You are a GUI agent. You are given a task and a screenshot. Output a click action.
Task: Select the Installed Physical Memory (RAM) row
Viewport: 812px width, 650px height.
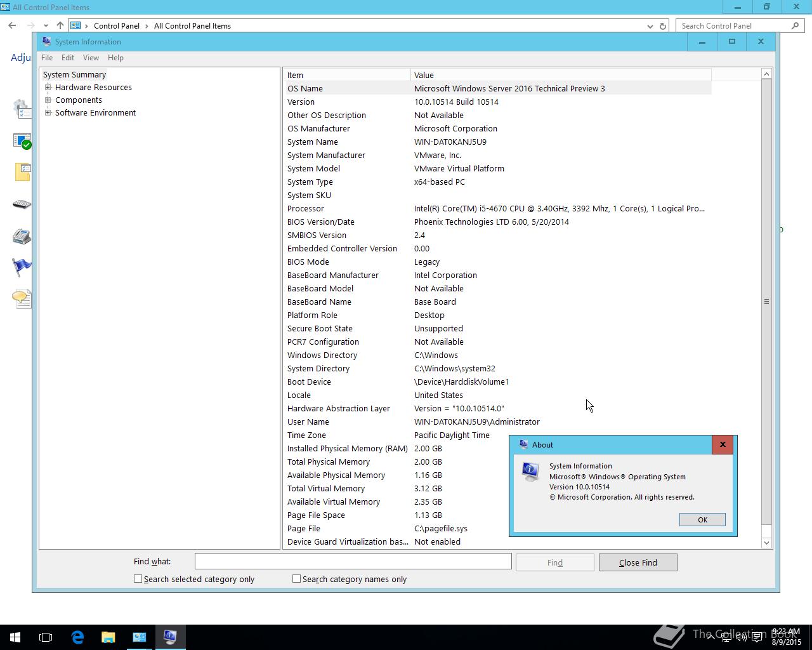click(497, 448)
